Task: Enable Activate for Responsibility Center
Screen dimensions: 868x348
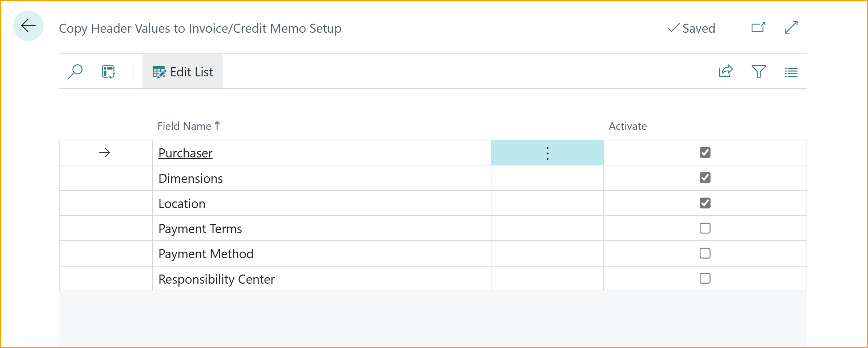Action: tap(705, 279)
